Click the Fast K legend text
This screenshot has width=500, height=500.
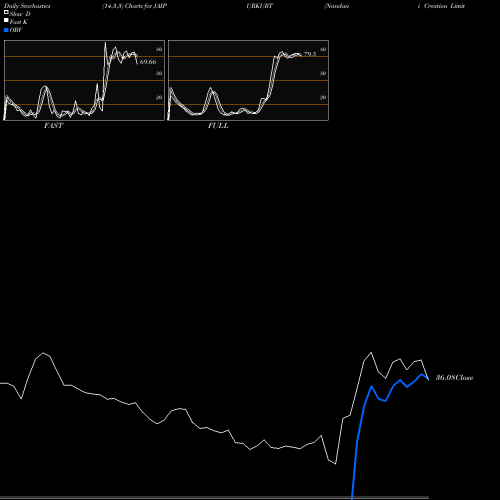19,22
